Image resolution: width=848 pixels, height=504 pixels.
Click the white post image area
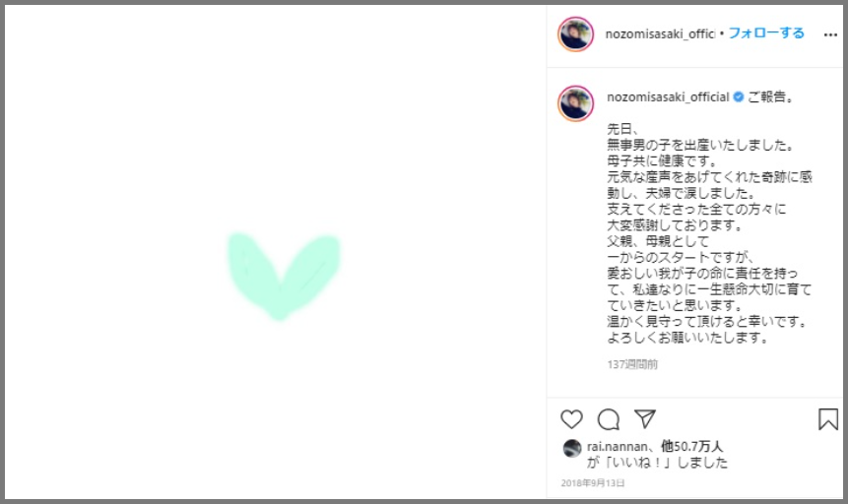276,251
